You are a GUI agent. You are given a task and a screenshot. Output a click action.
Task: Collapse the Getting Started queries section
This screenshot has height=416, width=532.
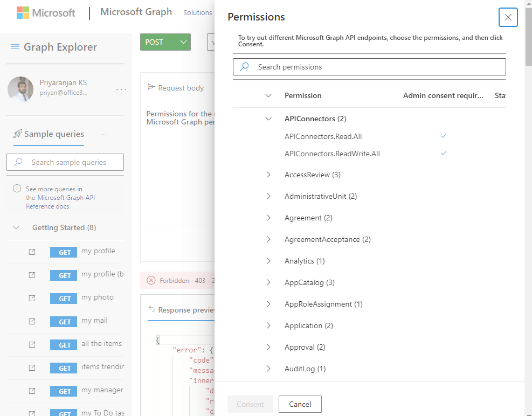(16, 228)
